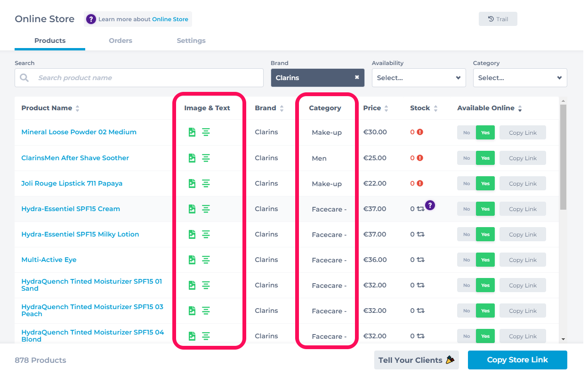Click purple question mark beside Hydra-Essentiel Cream stock

pyautogui.click(x=430, y=205)
